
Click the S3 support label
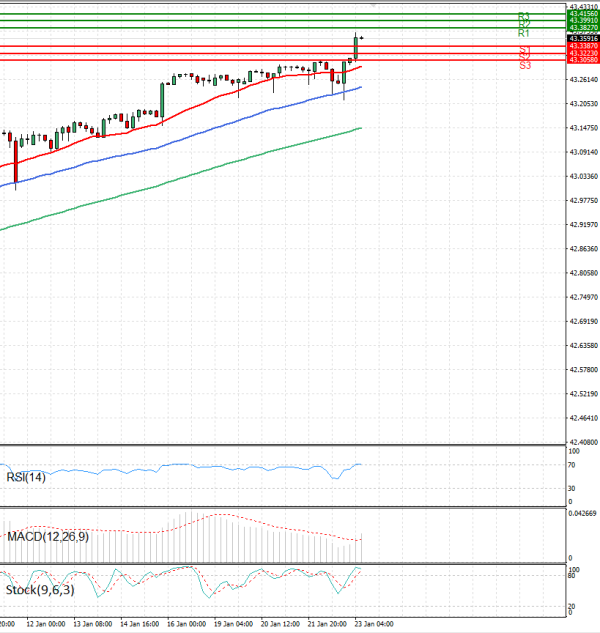[x=525, y=65]
